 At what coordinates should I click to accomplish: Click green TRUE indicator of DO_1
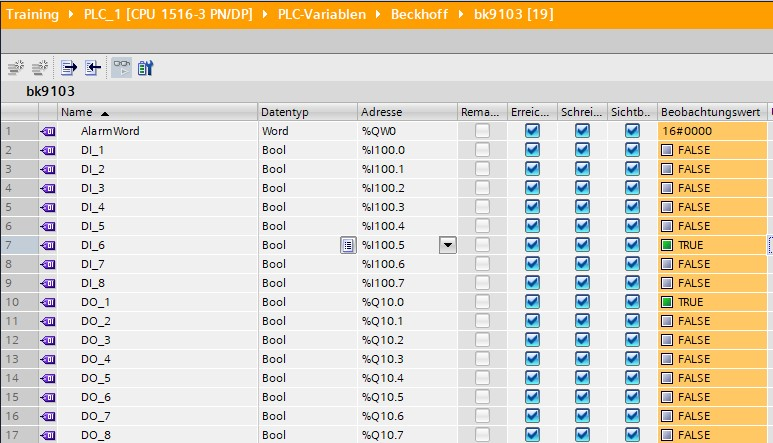coord(667,302)
